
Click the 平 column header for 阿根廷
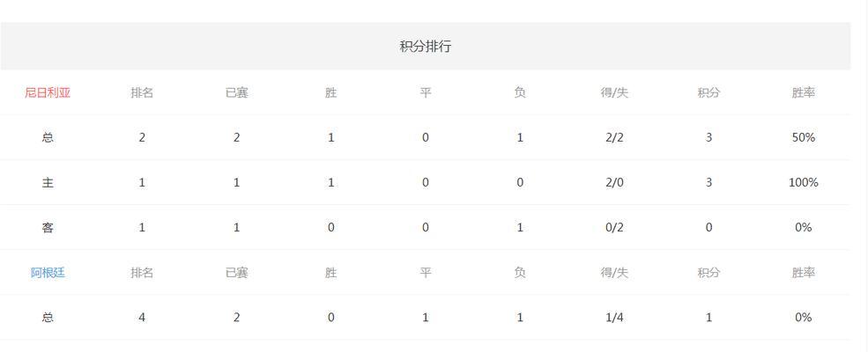(x=425, y=273)
